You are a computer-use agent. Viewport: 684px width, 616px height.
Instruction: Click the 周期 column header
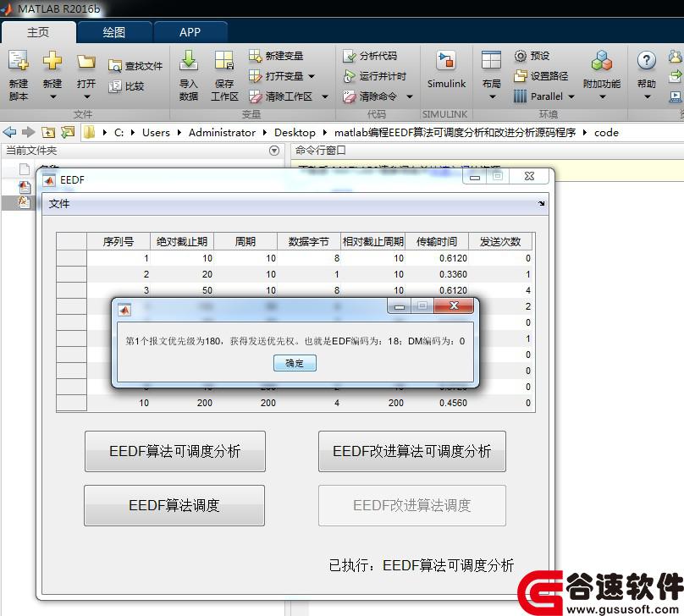245,241
